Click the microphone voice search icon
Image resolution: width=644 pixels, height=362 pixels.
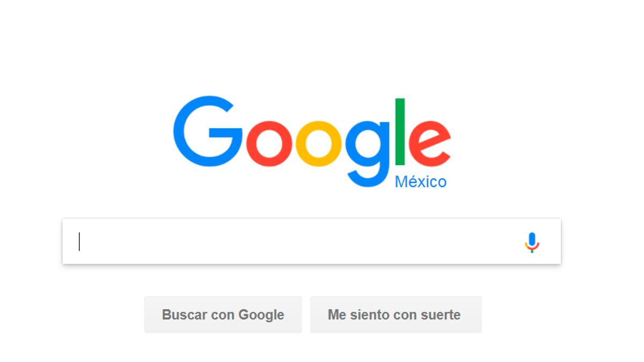532,242
